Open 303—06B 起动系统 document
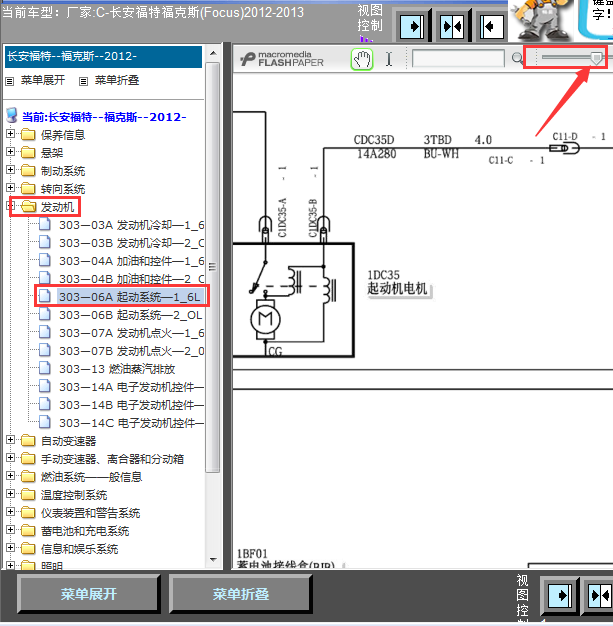This screenshot has height=626, width=613. [x=130, y=315]
